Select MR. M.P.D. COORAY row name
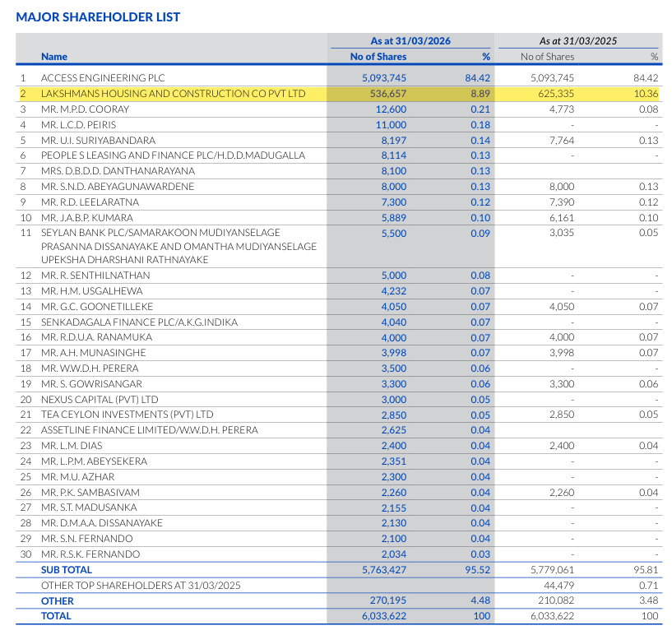This screenshot has width=672, height=635. (85, 109)
